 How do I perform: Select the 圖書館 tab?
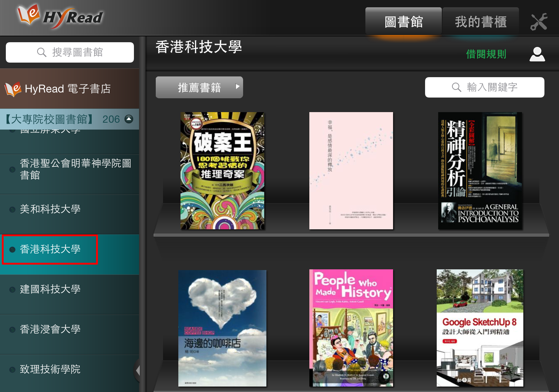[x=403, y=21]
